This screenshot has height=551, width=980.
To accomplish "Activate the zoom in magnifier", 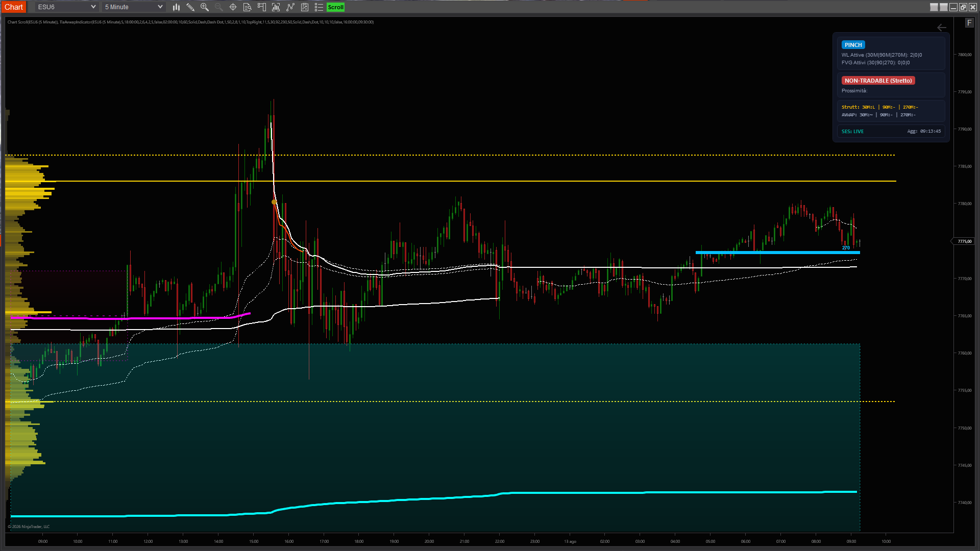I will 205,7.
